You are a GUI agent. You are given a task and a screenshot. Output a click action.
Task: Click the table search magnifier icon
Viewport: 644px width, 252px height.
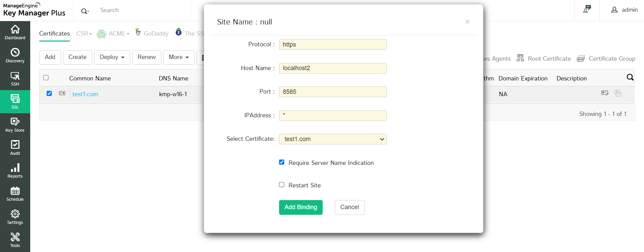pyautogui.click(x=630, y=77)
